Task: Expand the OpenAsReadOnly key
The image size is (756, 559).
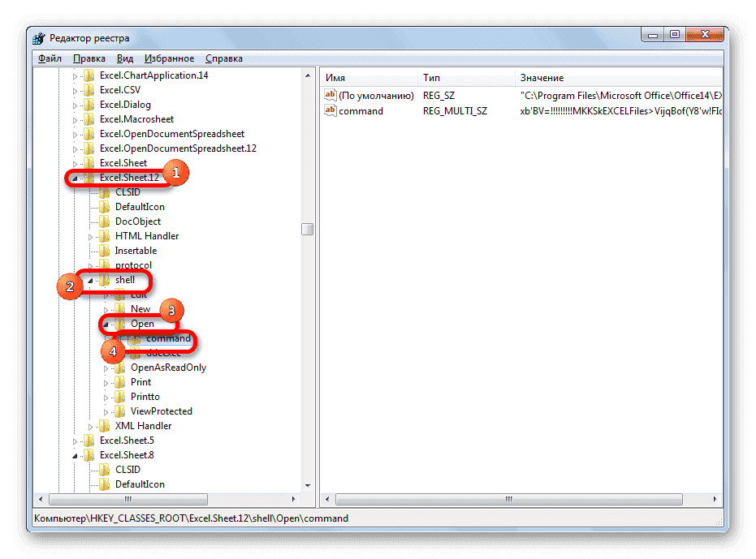Action: coord(106,368)
